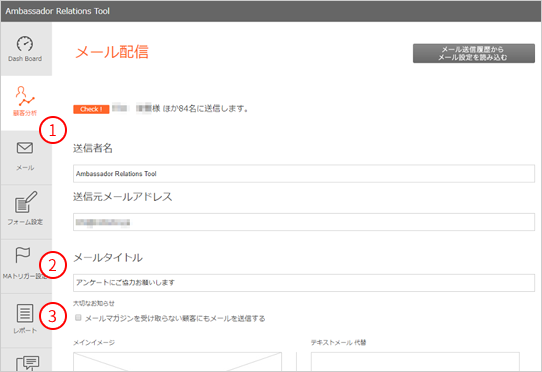The height and width of the screenshot is (372, 542).
Task: Click the main image placeholder box
Action: tap(177, 362)
